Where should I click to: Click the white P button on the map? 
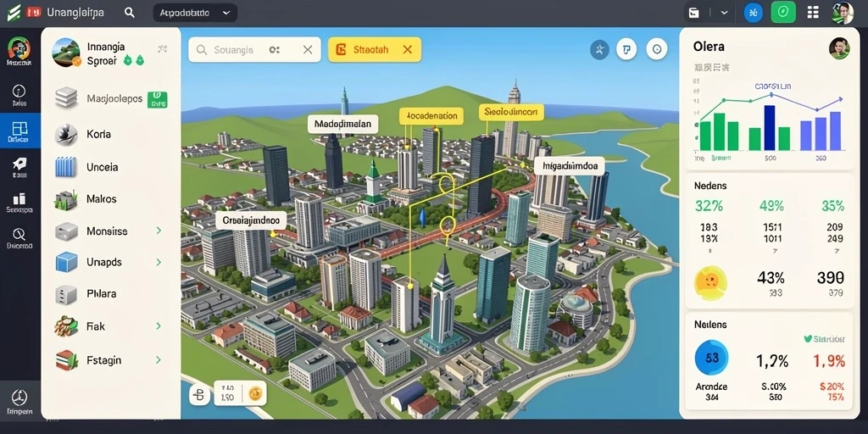coord(626,50)
